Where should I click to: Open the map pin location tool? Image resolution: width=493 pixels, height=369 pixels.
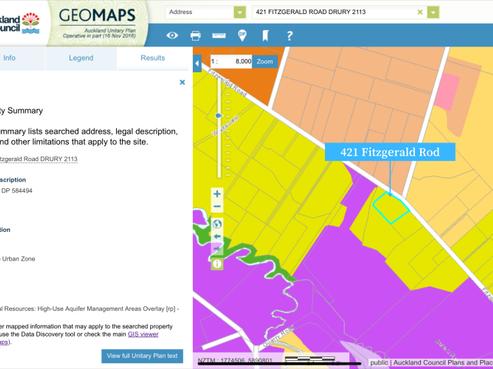(x=242, y=35)
